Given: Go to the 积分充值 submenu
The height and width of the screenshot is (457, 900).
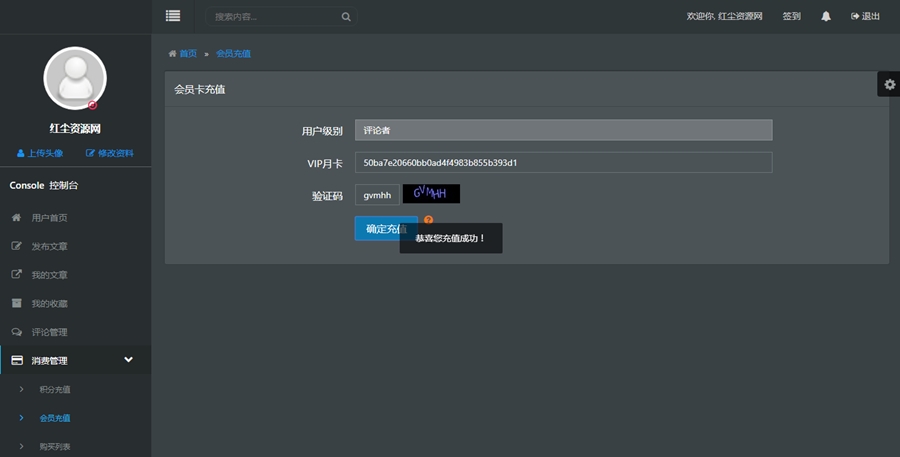Looking at the screenshot, I should (x=55, y=389).
